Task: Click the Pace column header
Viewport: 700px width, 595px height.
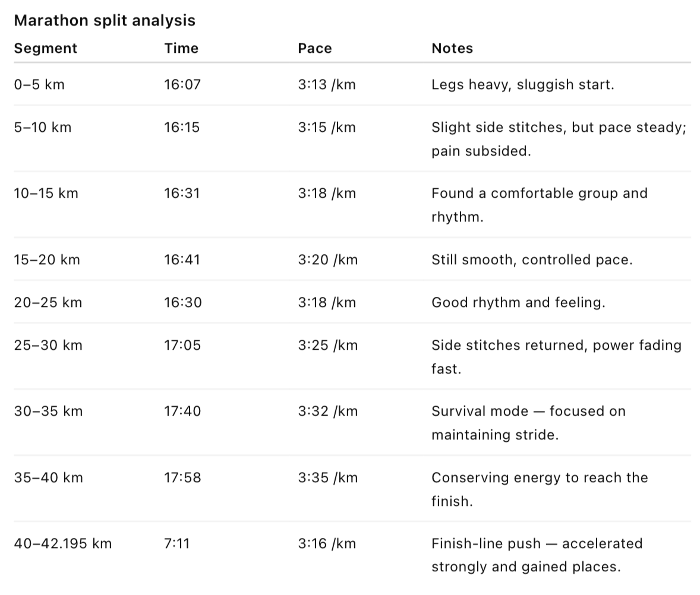Action: (x=315, y=48)
